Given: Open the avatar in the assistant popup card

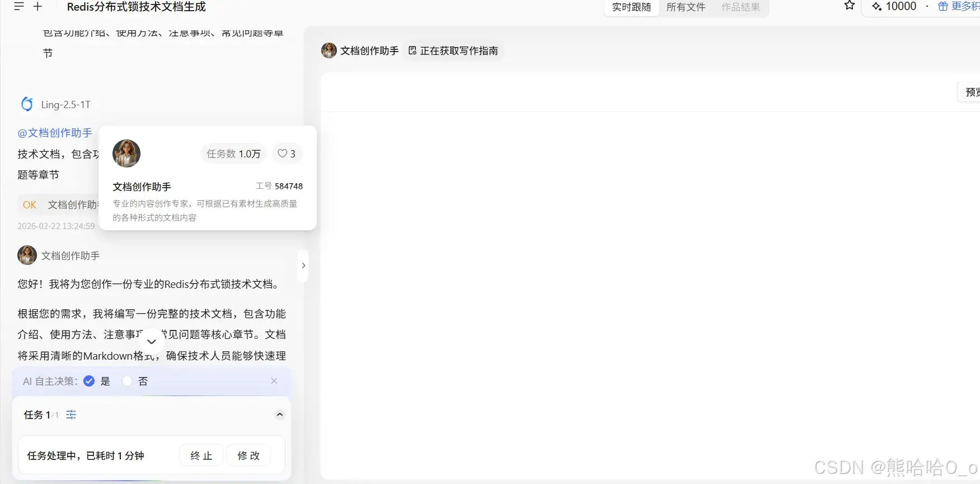Looking at the screenshot, I should pos(126,153).
